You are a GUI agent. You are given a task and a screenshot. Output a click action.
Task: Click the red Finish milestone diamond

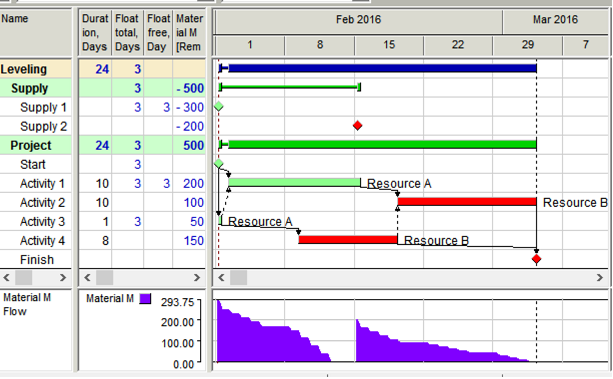[536, 259]
